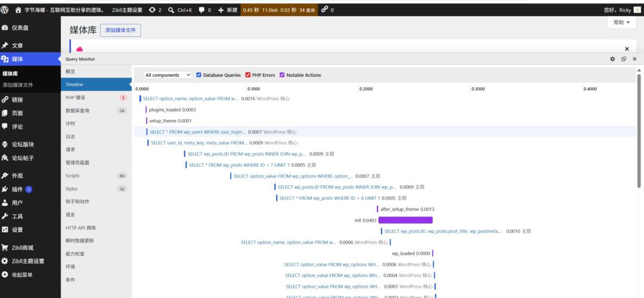The image size is (644, 298).
Task: Click SELECT * FROM wp_users query entry
Action: click(x=197, y=132)
